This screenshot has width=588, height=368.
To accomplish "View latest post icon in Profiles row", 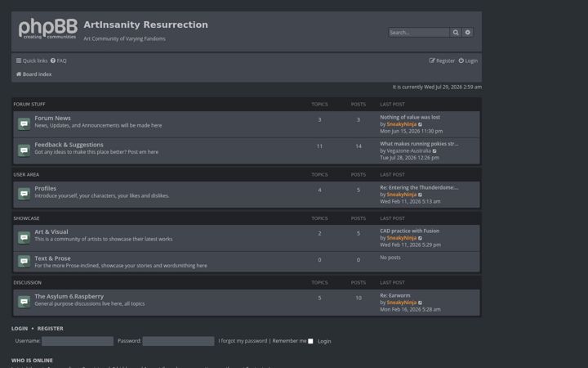I will click(421, 195).
